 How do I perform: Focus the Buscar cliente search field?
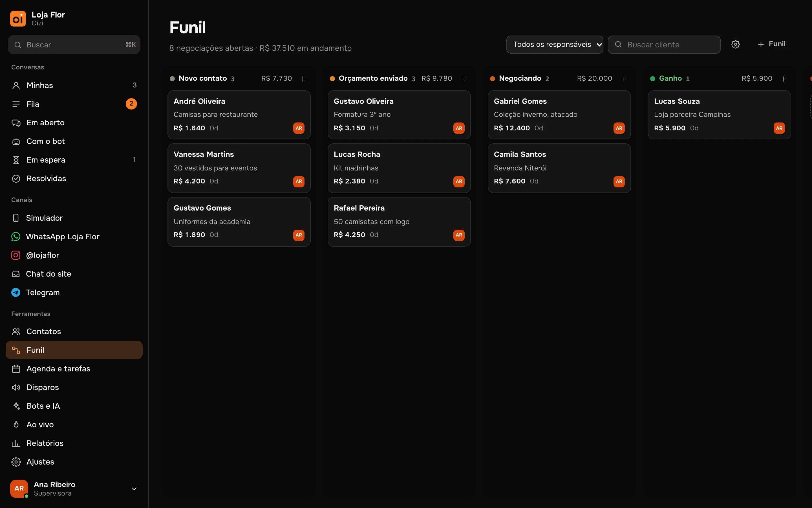click(x=664, y=44)
